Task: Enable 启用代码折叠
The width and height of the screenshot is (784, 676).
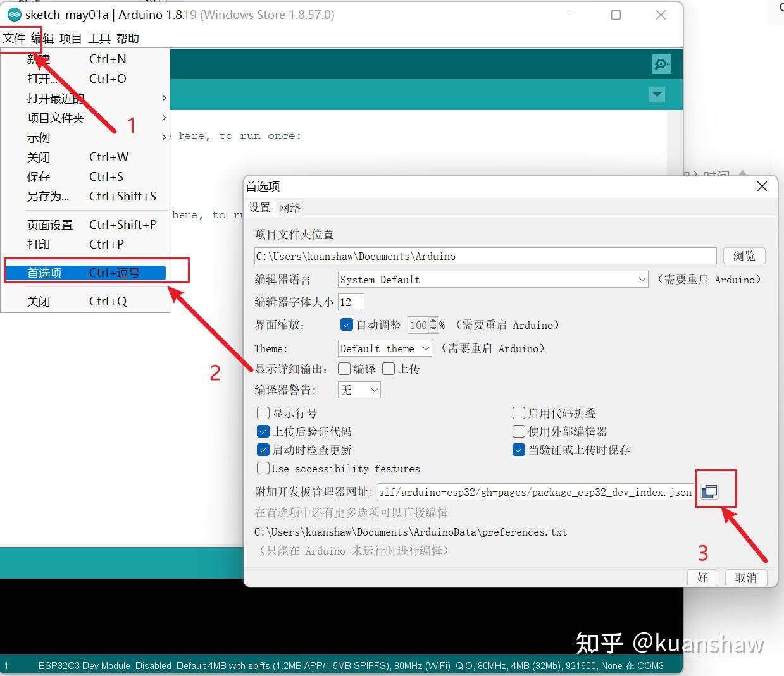Action: tap(518, 412)
